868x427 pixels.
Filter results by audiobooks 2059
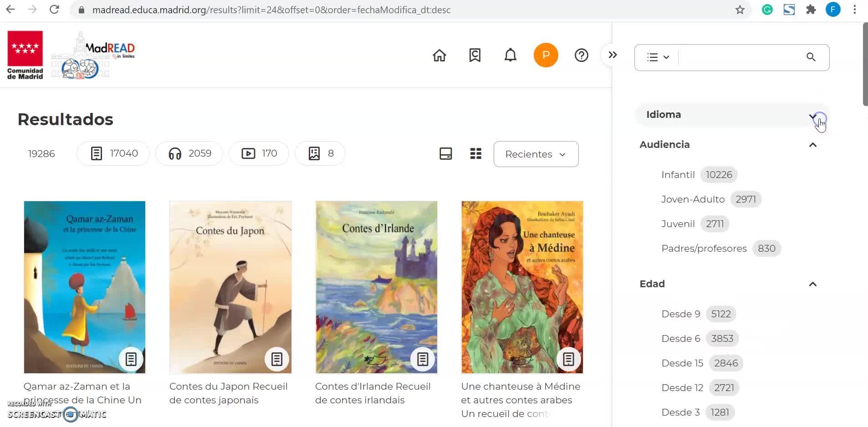(189, 154)
